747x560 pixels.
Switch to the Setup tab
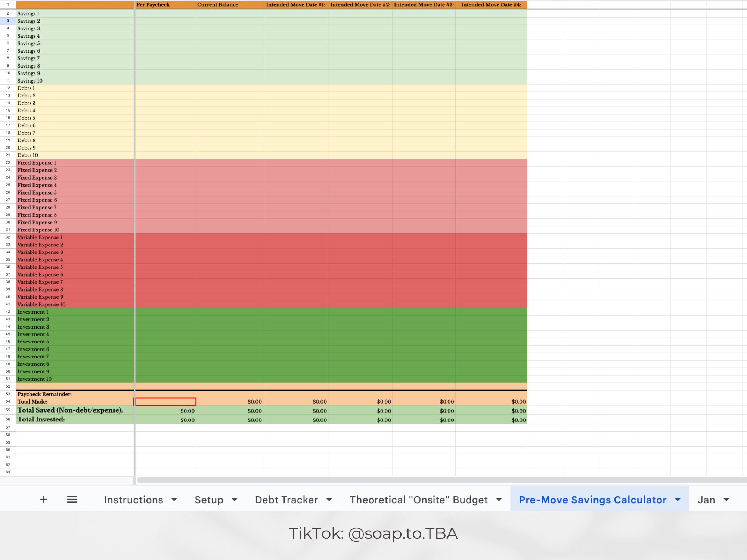click(x=208, y=500)
